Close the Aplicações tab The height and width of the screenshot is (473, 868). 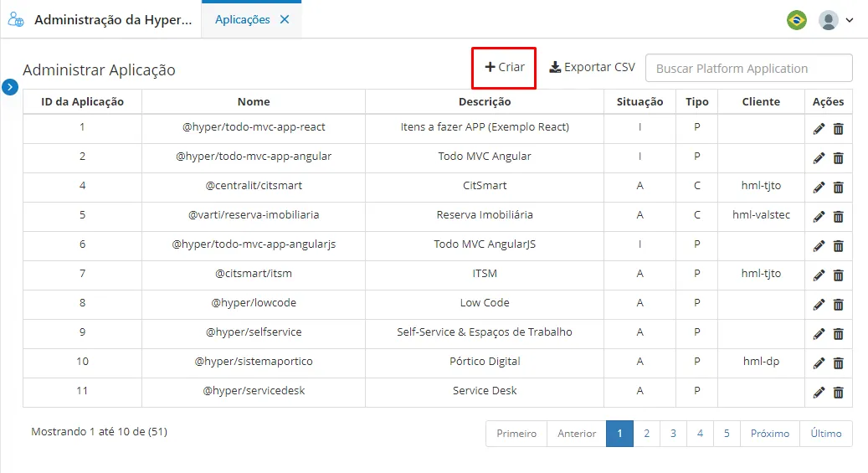coord(285,19)
